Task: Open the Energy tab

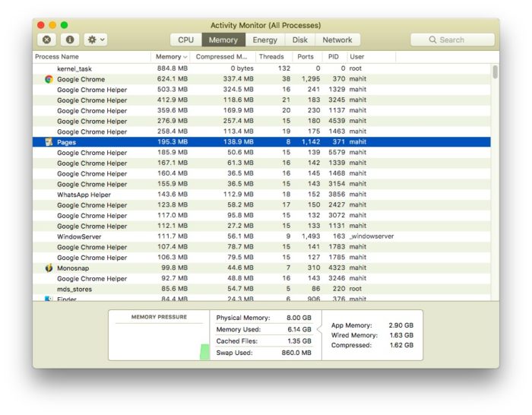Action: click(x=265, y=40)
